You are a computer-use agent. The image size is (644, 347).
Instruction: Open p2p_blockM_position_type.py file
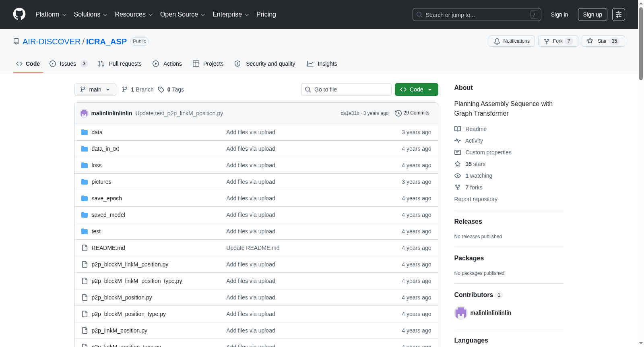pyautogui.click(x=129, y=314)
